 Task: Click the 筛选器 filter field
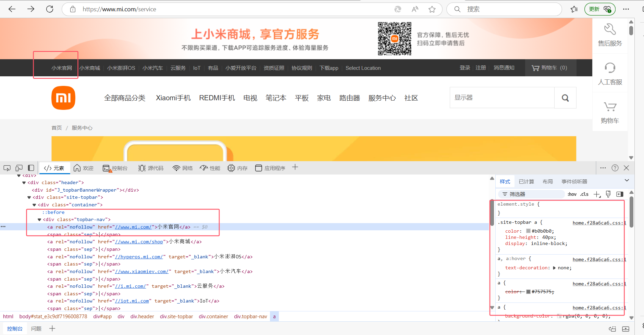pos(531,194)
